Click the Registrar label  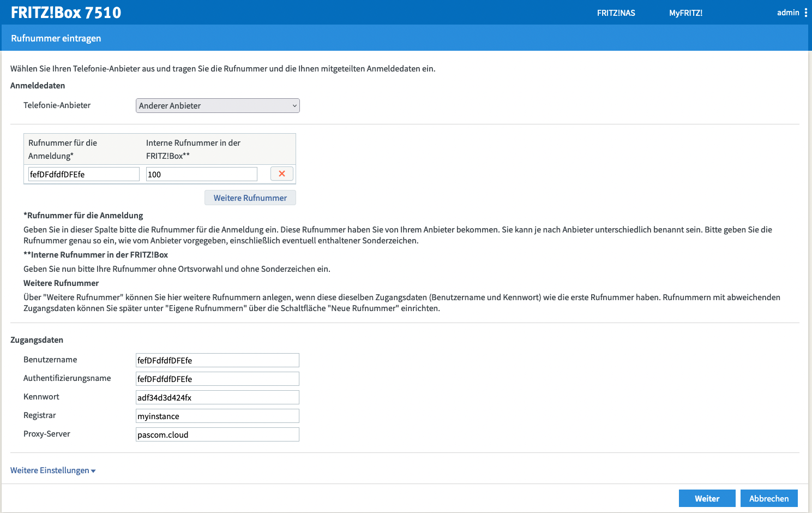tap(40, 415)
